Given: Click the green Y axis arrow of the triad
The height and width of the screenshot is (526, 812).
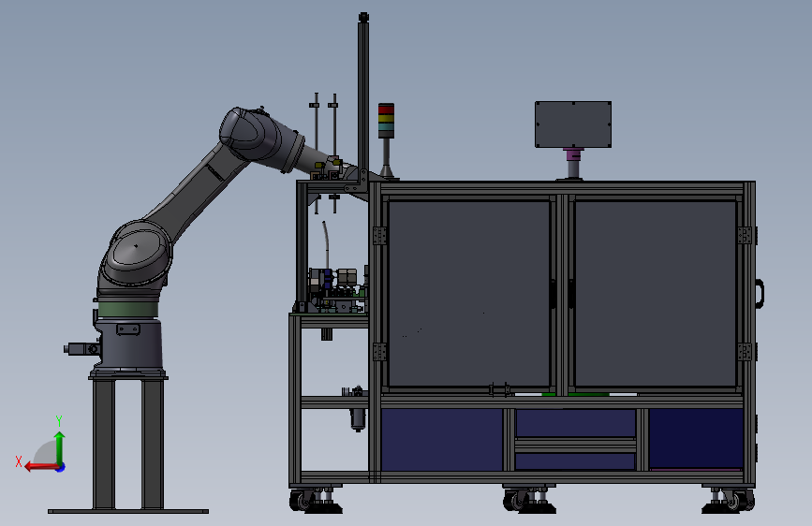Looking at the screenshot, I should (x=60, y=447).
